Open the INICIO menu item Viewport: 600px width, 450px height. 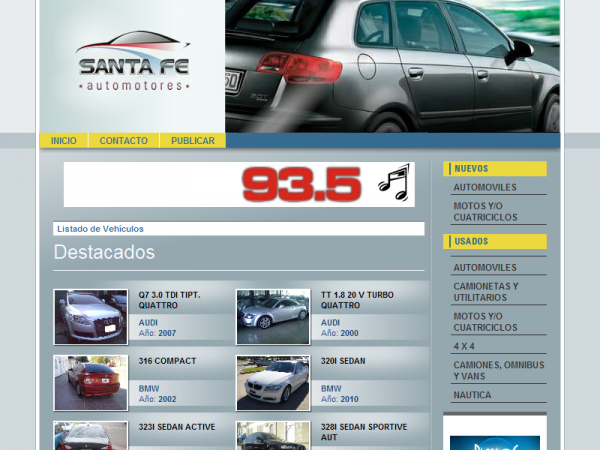point(64,141)
